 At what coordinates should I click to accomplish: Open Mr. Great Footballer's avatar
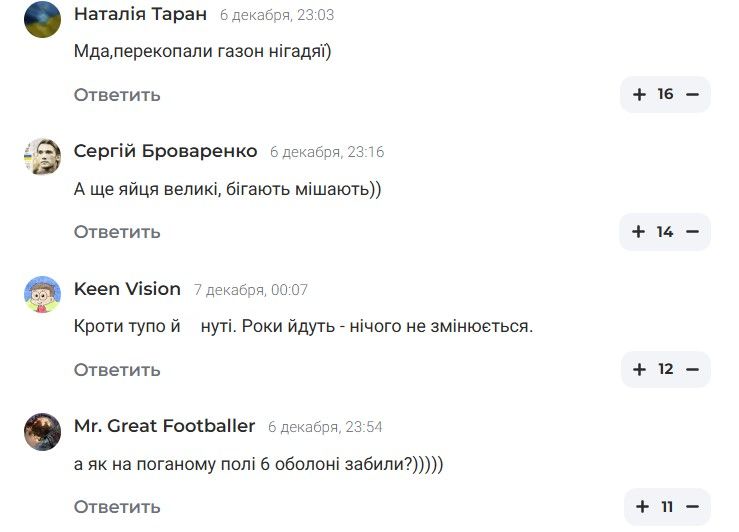point(42,431)
